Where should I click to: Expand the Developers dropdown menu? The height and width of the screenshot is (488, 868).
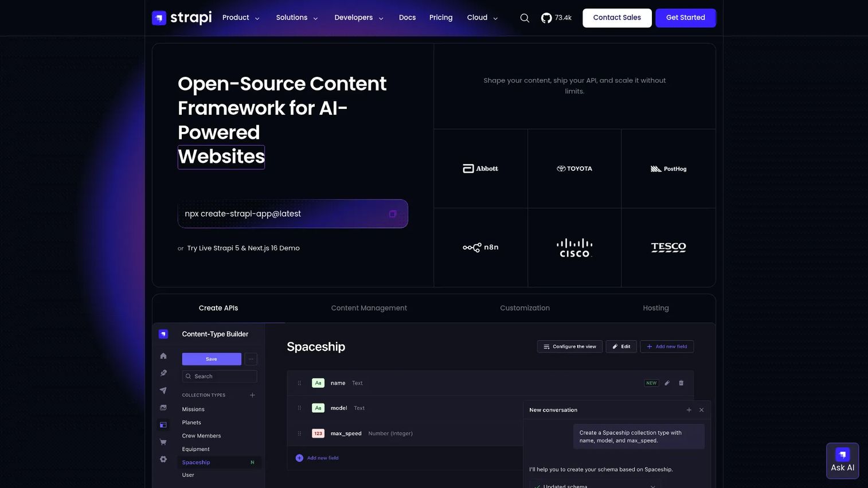click(x=359, y=18)
